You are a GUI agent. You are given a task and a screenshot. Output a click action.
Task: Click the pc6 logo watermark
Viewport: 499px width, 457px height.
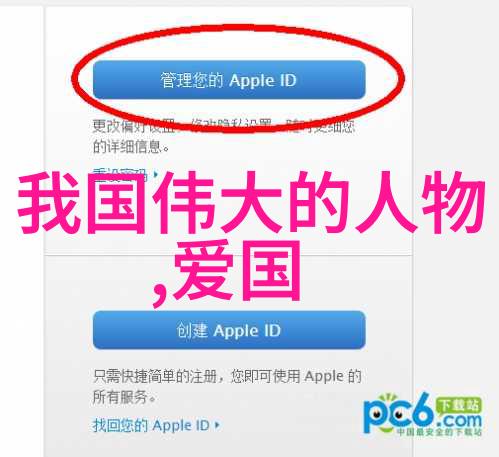point(423,415)
